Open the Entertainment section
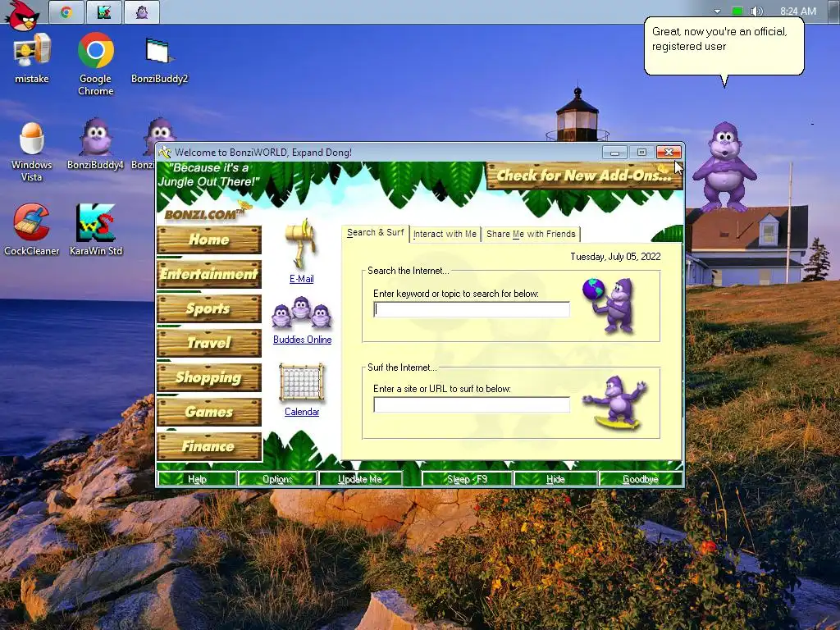The image size is (840, 630). pyautogui.click(x=209, y=274)
